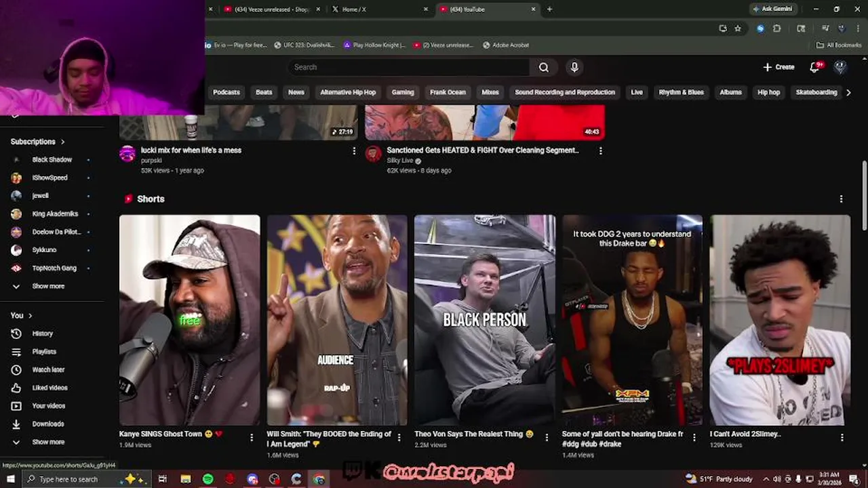Open the You heading chevron
Viewport: 868px width, 488px height.
click(x=30, y=316)
